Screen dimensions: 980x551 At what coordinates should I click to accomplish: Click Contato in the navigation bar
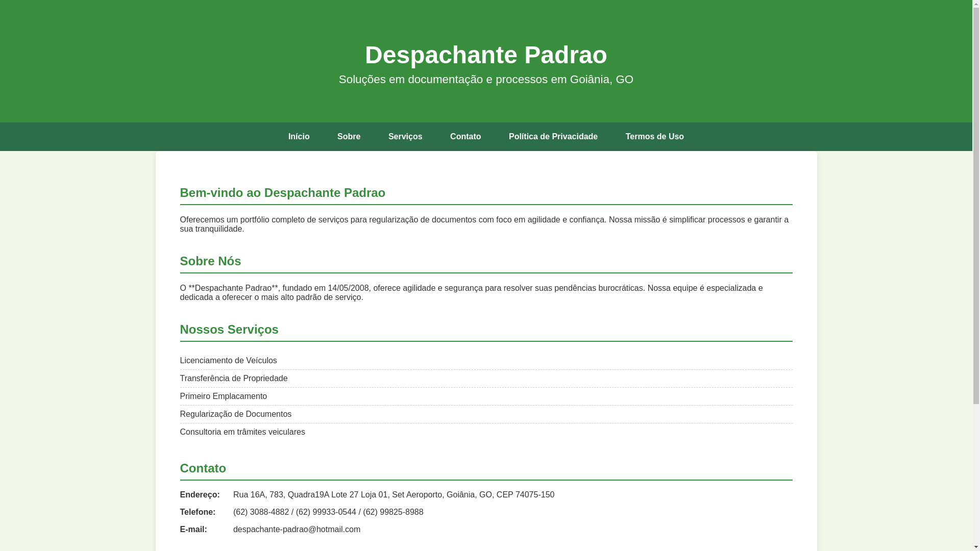pyautogui.click(x=465, y=137)
